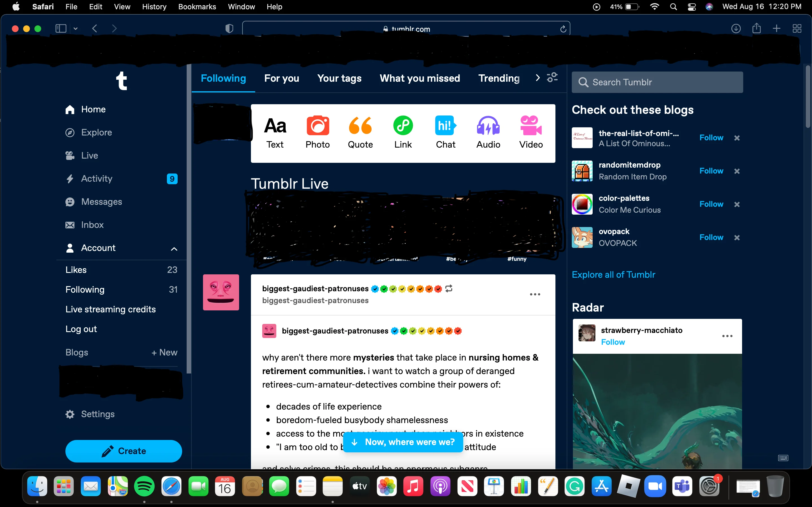Switch to the "For you" tab
The width and height of the screenshot is (812, 507).
[x=282, y=78]
